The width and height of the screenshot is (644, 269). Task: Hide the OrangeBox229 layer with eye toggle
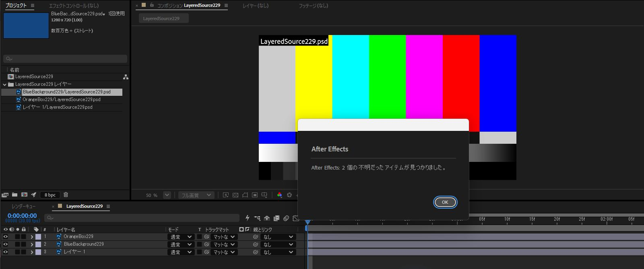[6, 237]
